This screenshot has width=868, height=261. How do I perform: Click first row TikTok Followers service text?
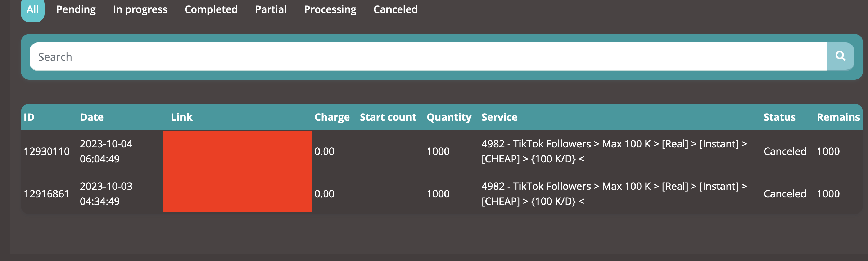tap(614, 151)
